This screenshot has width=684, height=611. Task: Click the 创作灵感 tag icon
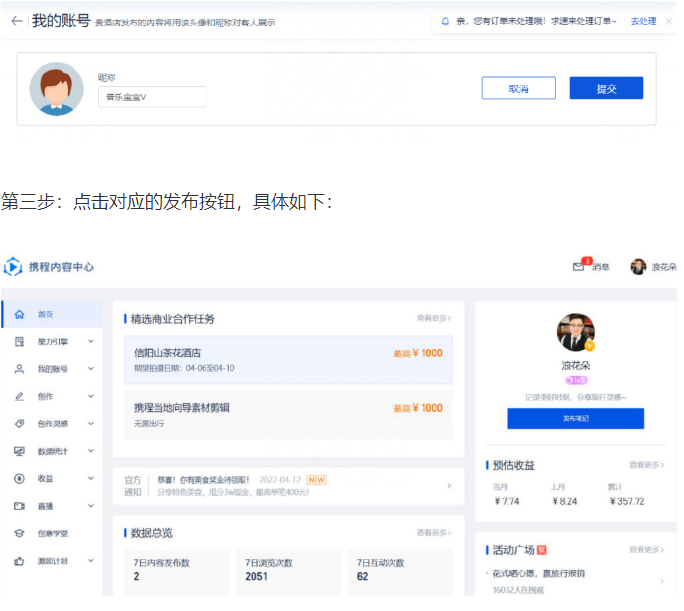click(19, 423)
